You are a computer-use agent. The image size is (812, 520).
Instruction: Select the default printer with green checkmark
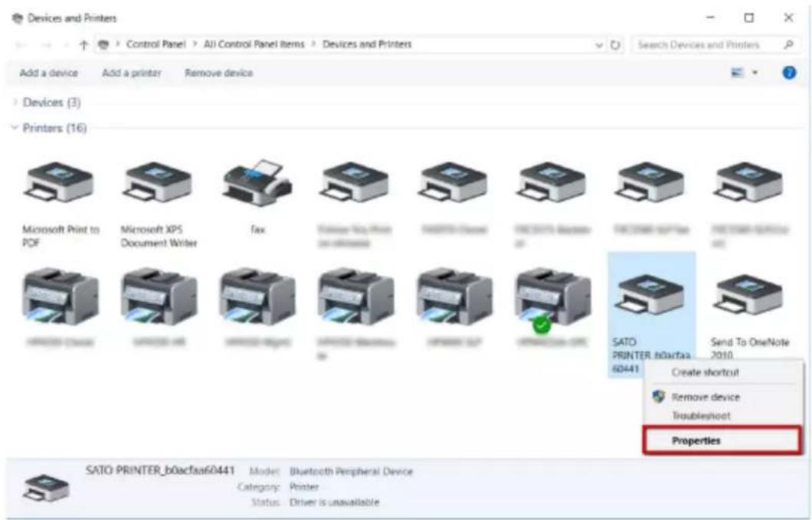point(553,299)
